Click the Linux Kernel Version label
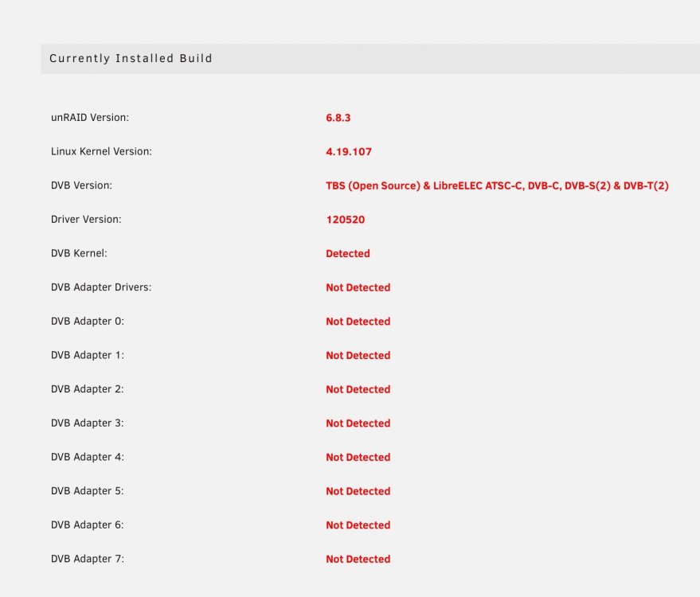This screenshot has width=700, height=597. pyautogui.click(x=101, y=151)
